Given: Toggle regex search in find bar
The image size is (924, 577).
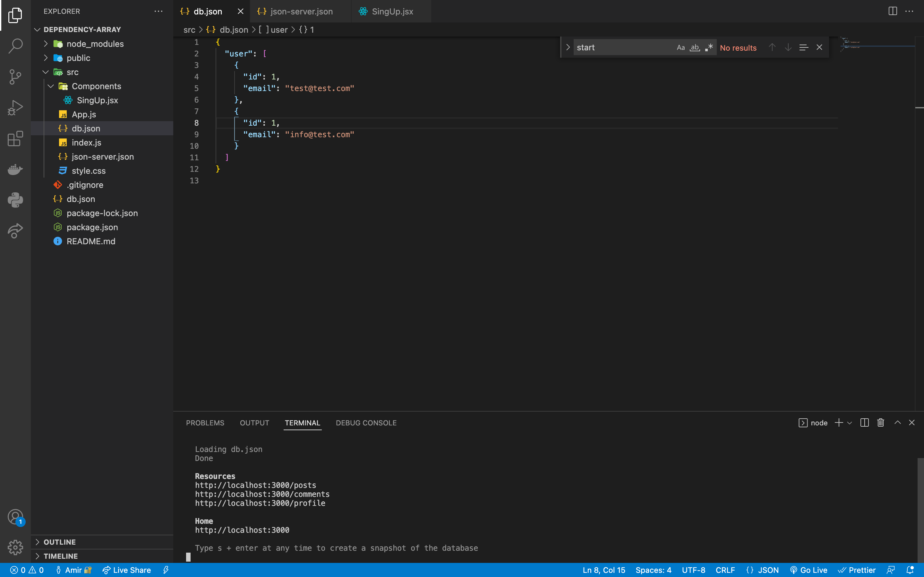Looking at the screenshot, I should [709, 48].
